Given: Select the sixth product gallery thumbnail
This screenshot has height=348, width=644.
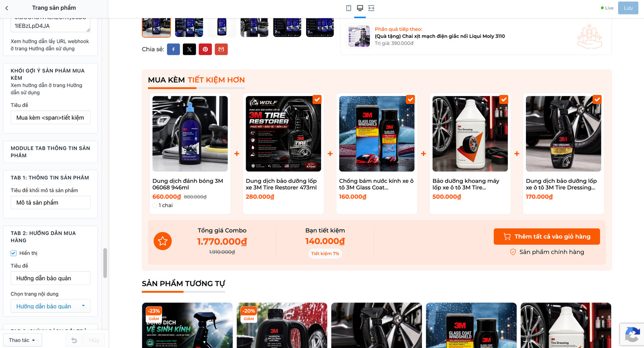Looking at the screenshot, I should click(320, 27).
